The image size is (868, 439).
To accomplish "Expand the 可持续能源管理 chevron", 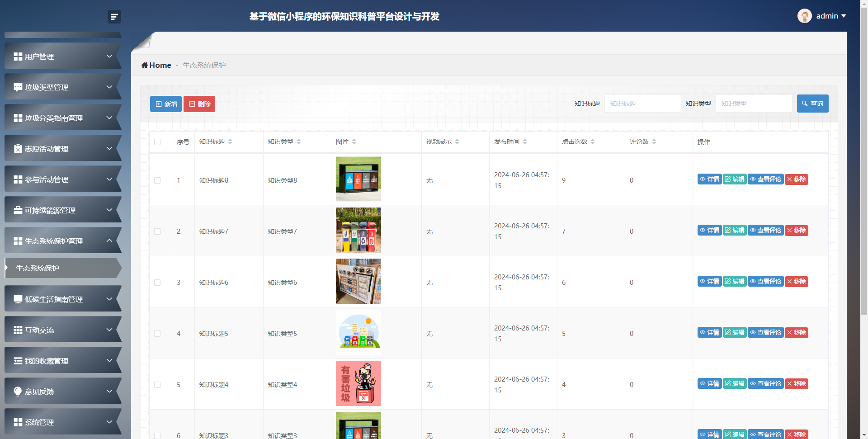I will (x=109, y=210).
